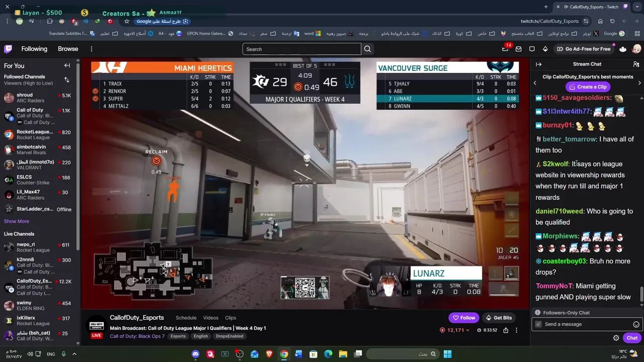Image resolution: width=644 pixels, height=362 pixels.
Task: Open the Following tab
Action: click(34, 49)
